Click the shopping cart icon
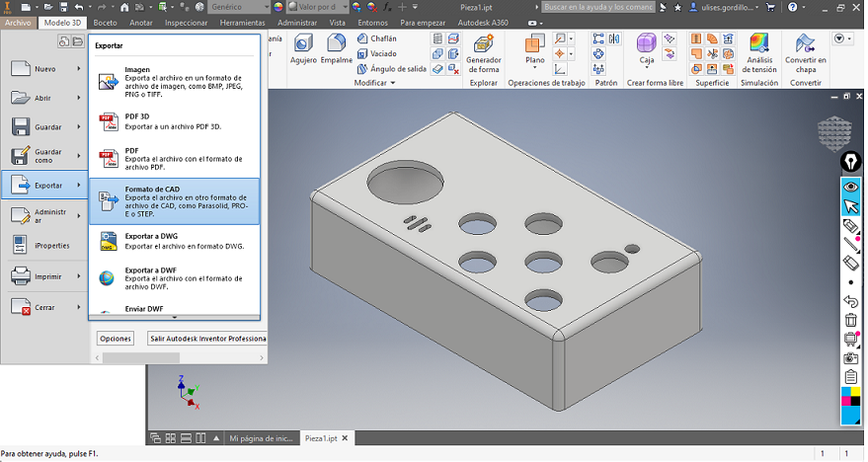Image resolution: width=868 pixels, height=462 pixels. pyautogui.click(x=770, y=7)
